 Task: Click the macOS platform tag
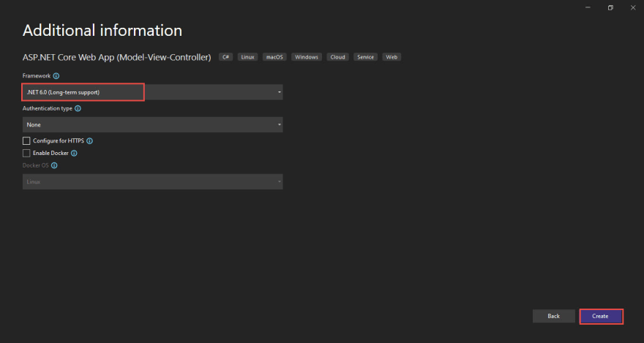pyautogui.click(x=274, y=57)
